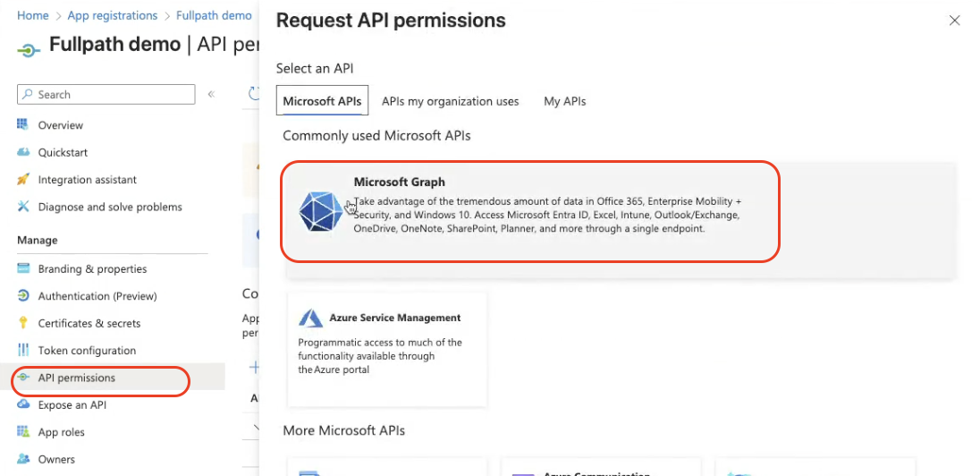Switch to the Microsoft APIs tab
This screenshot has width=980, height=476.
coord(322,101)
